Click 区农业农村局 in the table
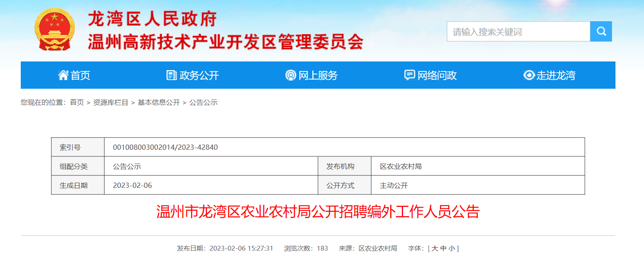Viewport: 644px width, 261px height. point(401,167)
